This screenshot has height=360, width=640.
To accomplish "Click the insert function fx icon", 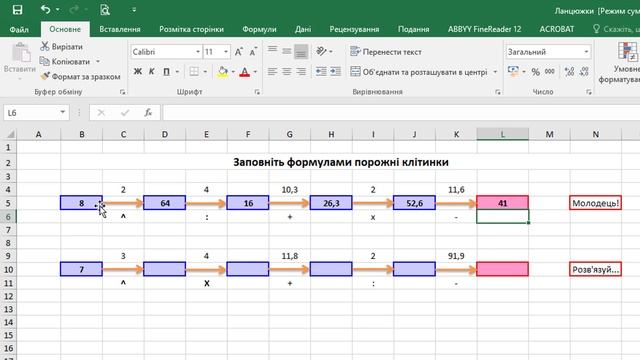I will (x=148, y=113).
